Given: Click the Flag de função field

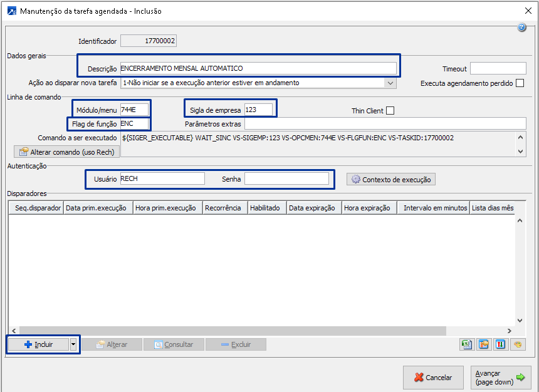Looking at the screenshot, I should pos(134,124).
